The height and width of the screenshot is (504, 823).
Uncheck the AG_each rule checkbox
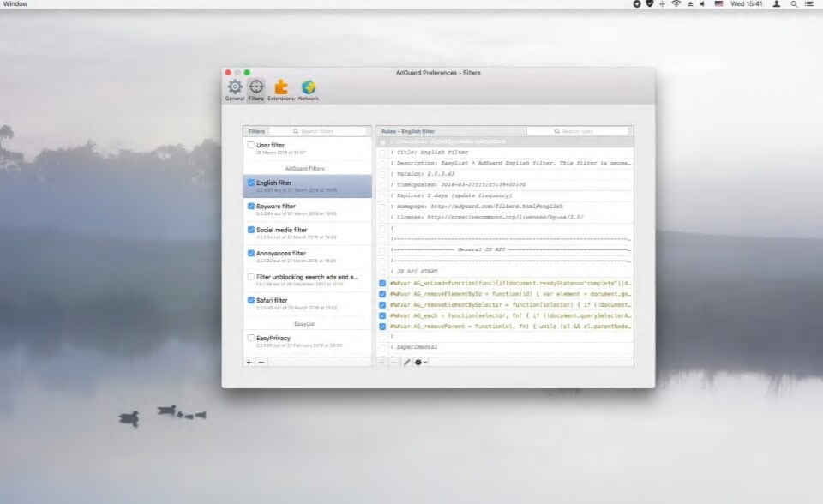pos(382,316)
